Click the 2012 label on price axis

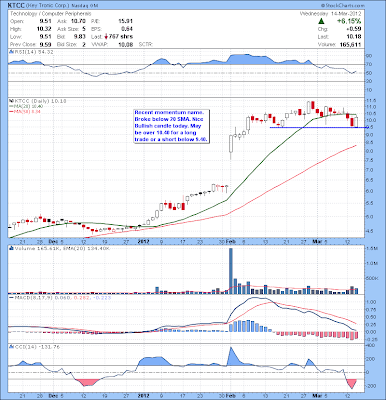144,241
